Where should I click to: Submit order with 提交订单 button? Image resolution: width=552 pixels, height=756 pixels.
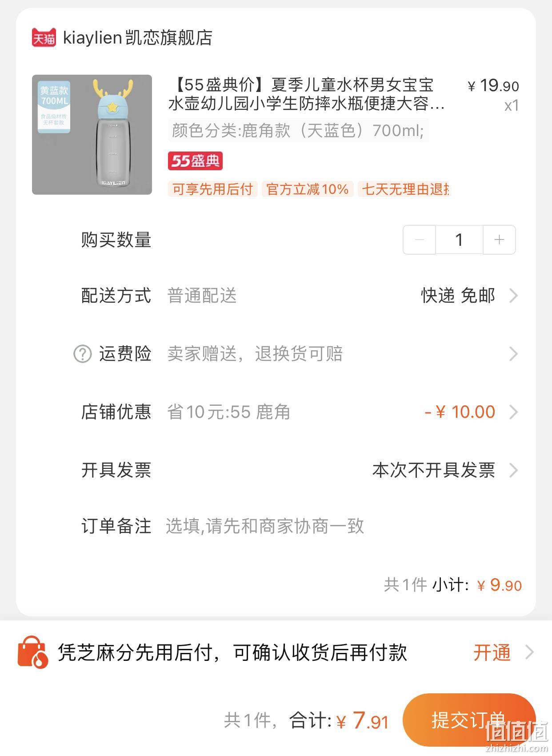click(469, 720)
